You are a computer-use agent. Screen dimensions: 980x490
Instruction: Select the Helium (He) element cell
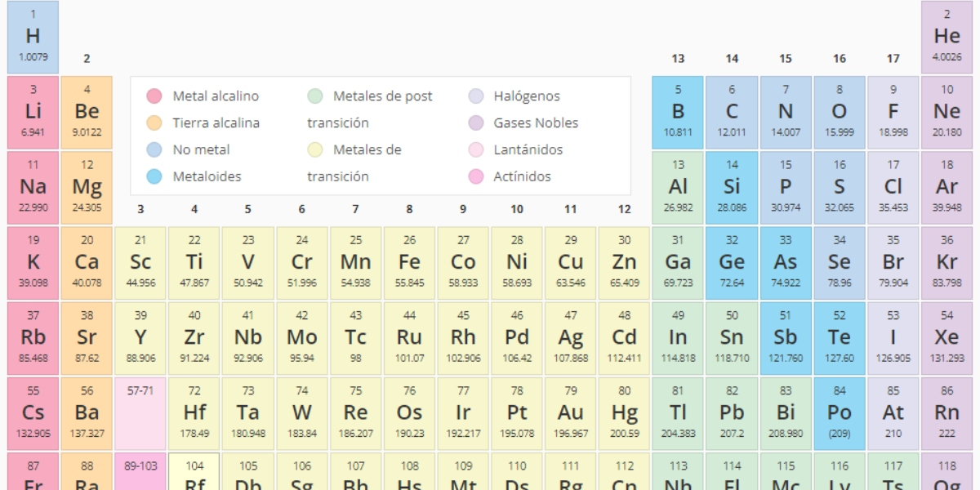[x=947, y=37]
